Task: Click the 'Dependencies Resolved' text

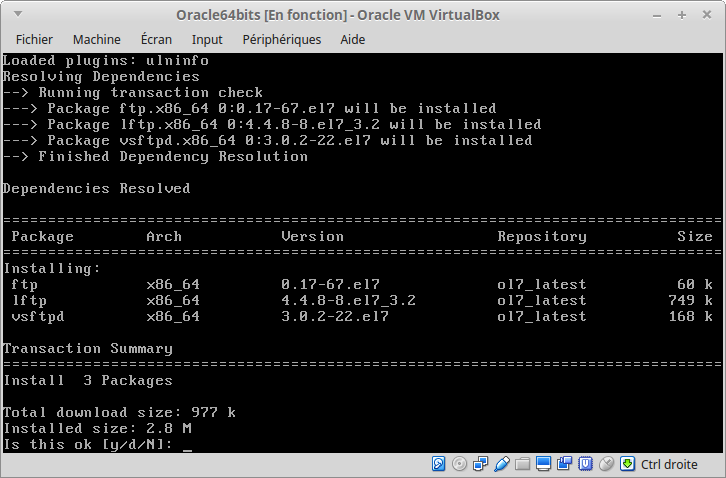Action: [x=97, y=189]
